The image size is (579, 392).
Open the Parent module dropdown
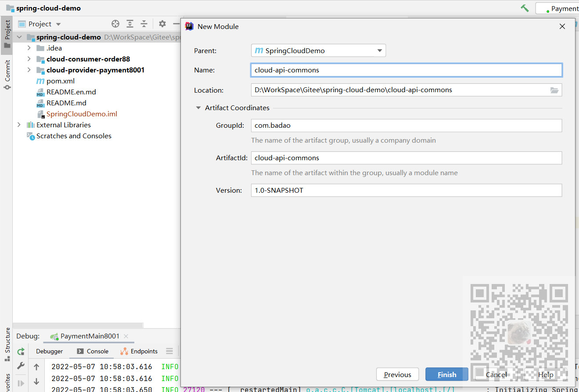(380, 50)
